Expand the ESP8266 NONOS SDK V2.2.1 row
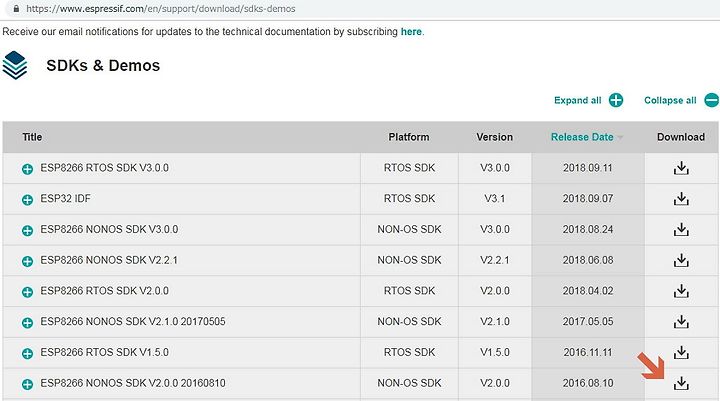 click(28, 261)
